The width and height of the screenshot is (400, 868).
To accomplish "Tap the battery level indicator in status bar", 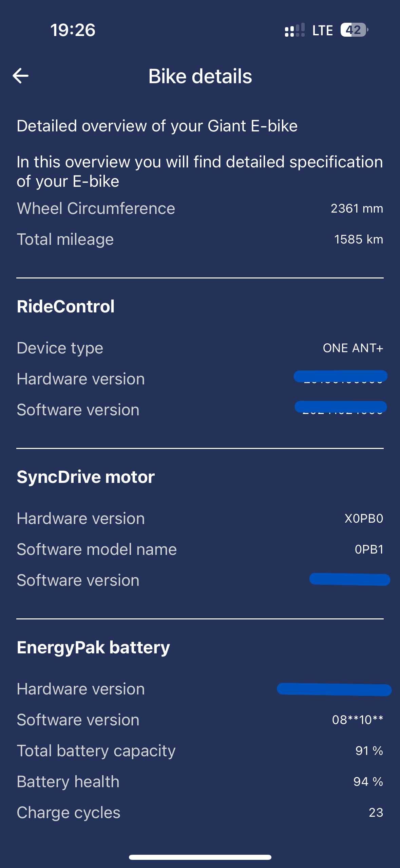I will 354,30.
